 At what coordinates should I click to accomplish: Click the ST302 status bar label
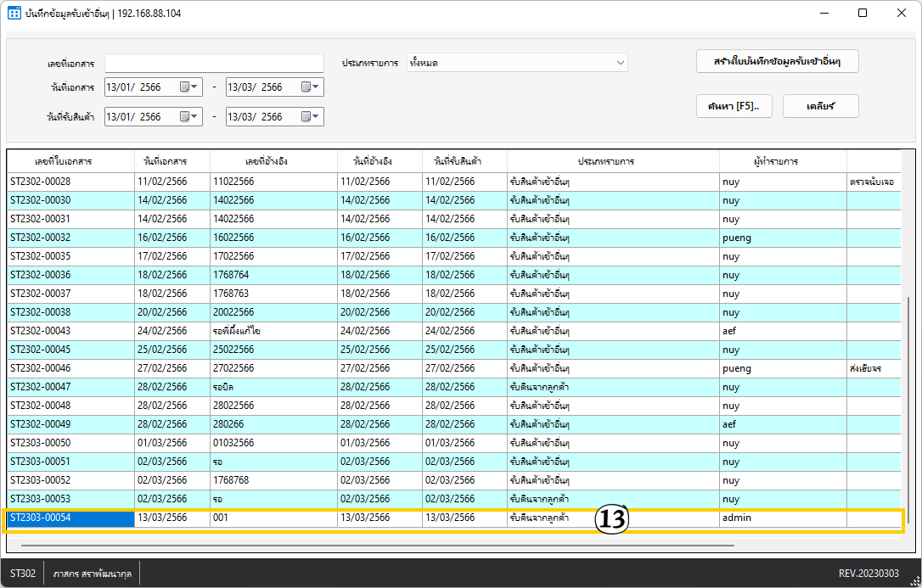click(x=23, y=574)
